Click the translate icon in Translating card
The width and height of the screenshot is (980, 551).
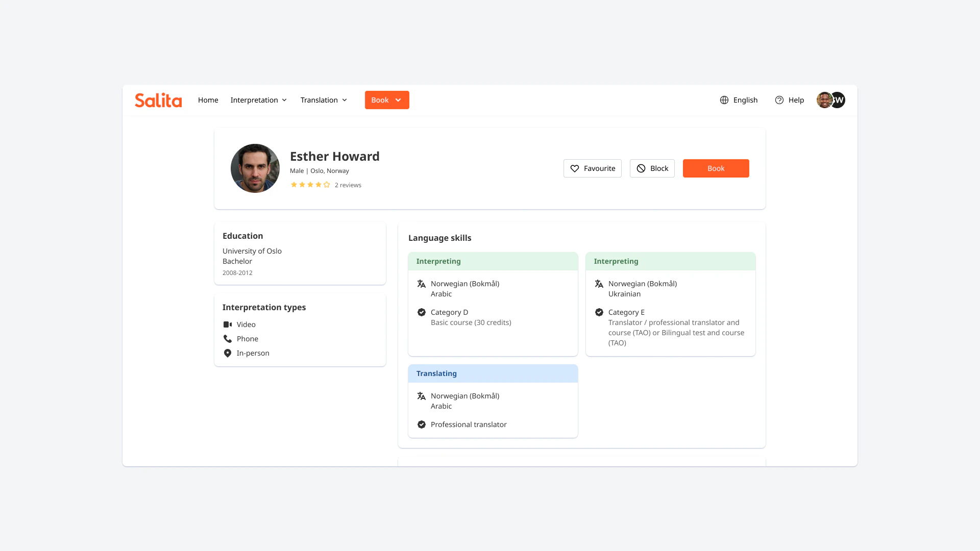click(422, 396)
